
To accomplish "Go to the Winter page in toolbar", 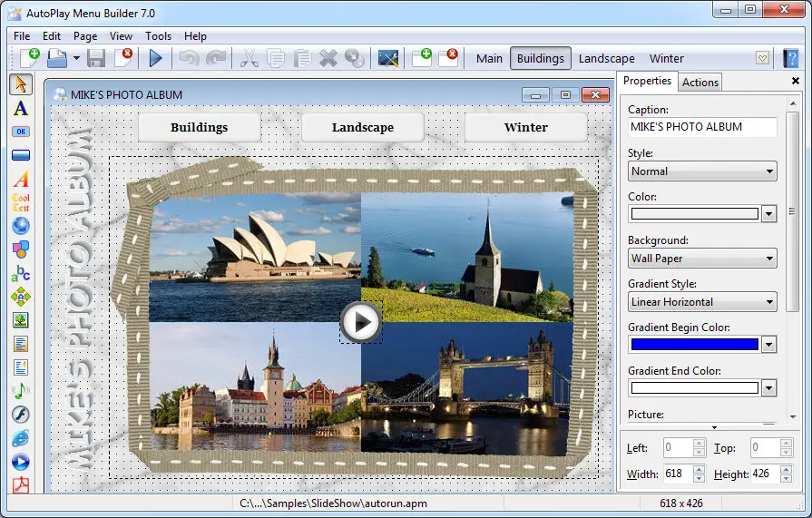I will pos(667,58).
